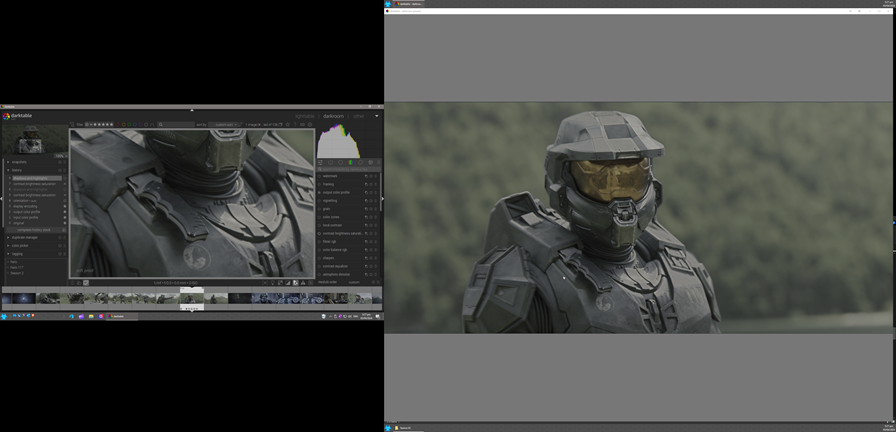Click the Halo-117 tag
896x432 pixels.
[x=17, y=267]
